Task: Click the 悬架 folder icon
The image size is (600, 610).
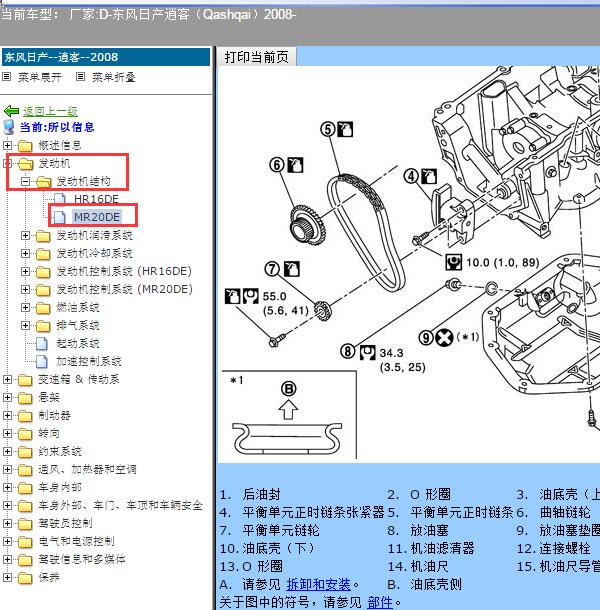Action: tap(25, 398)
